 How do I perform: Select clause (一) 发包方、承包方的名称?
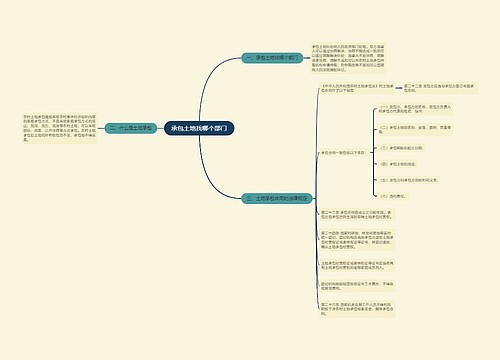[415, 109]
